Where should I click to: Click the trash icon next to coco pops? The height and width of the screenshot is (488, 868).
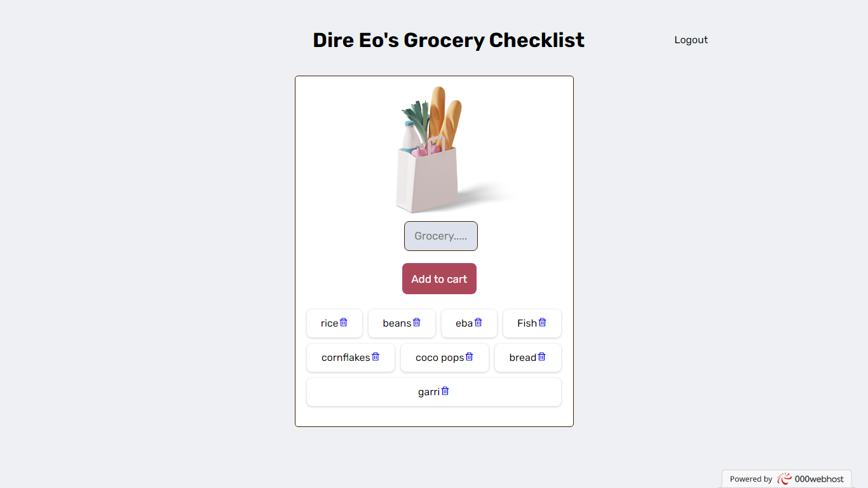coord(470,356)
